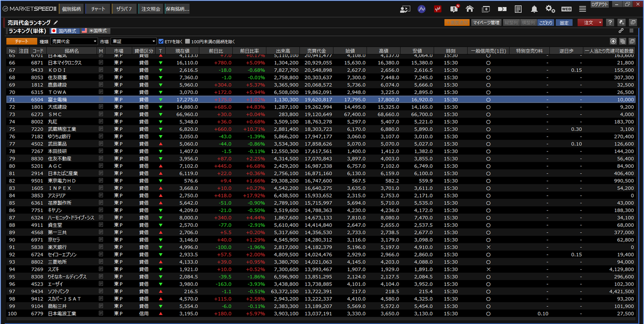Click the detach ranking window icon

[632, 41]
